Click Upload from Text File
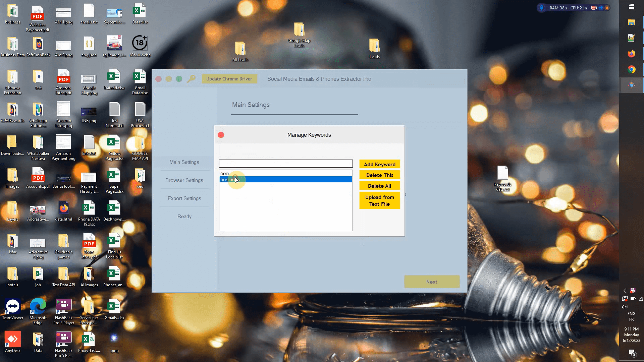 click(x=379, y=200)
